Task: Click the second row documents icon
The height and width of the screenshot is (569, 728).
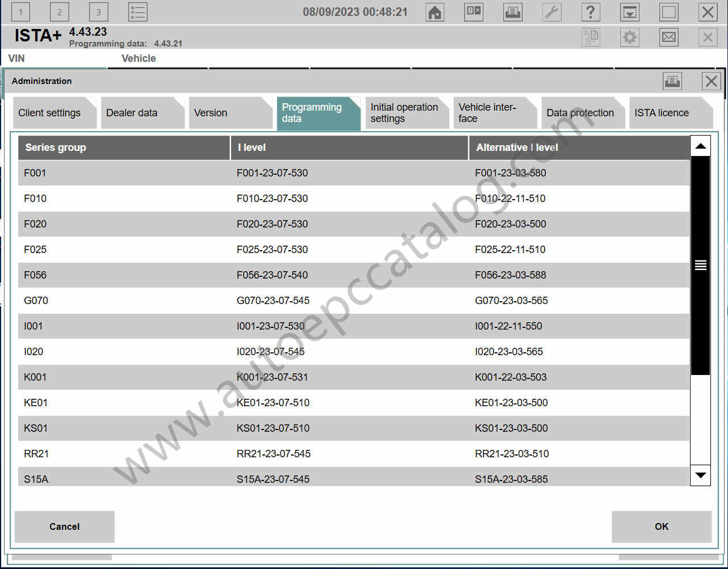Action: 591,37
